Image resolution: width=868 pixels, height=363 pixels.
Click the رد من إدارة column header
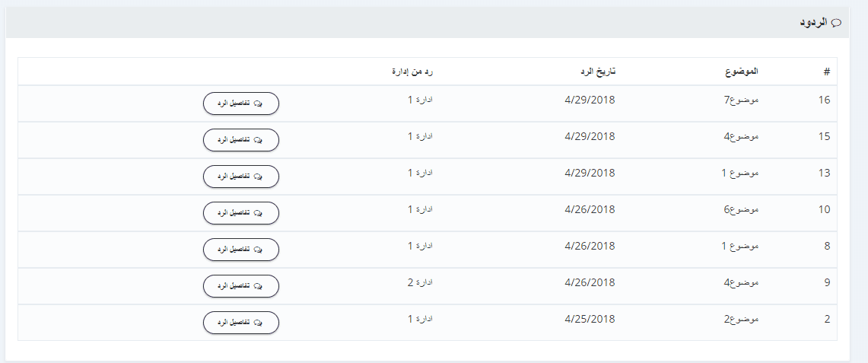(412, 72)
